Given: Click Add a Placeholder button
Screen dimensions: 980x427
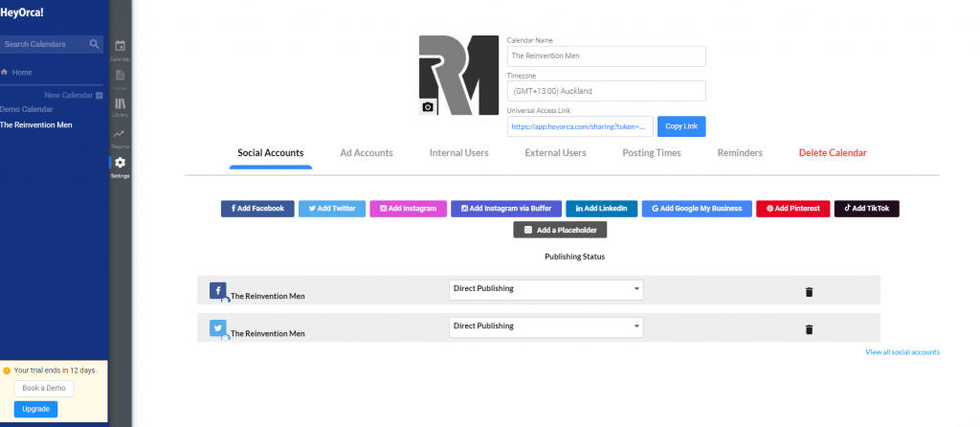Looking at the screenshot, I should 560,230.
